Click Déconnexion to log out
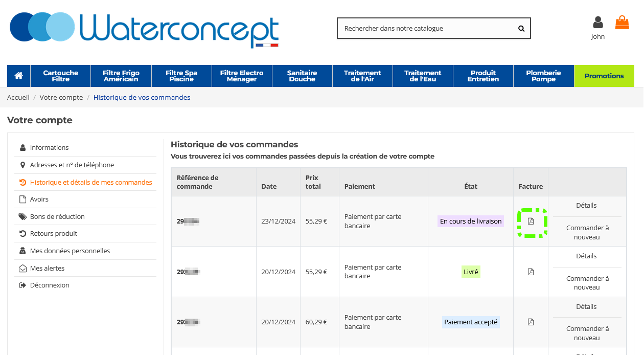This screenshot has height=355, width=644. (50, 285)
